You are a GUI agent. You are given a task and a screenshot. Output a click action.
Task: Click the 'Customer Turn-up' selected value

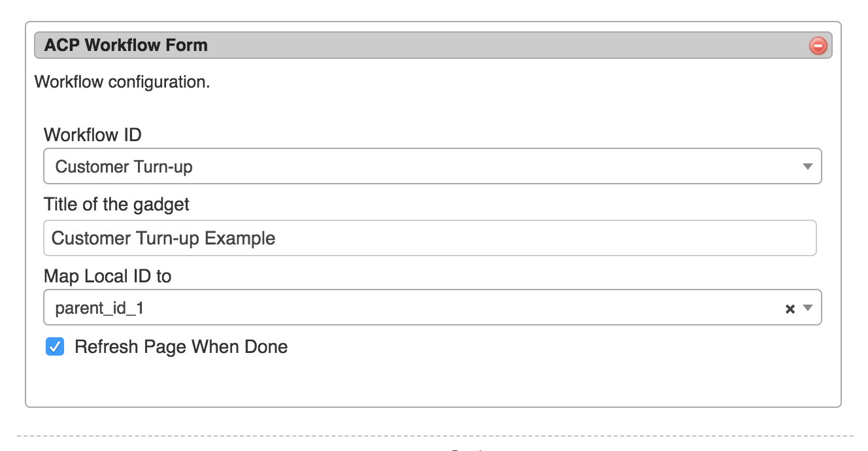tap(124, 167)
